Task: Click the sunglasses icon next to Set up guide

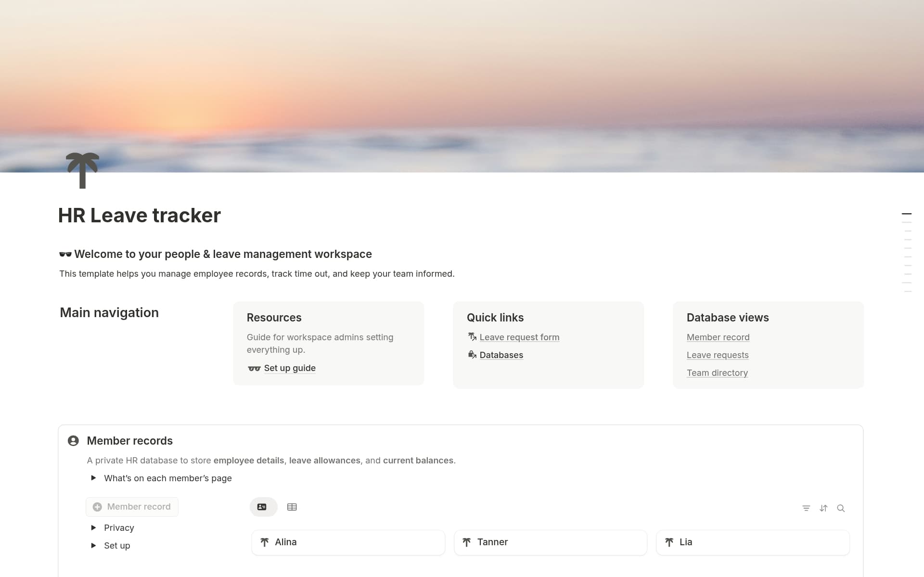Action: click(x=254, y=368)
